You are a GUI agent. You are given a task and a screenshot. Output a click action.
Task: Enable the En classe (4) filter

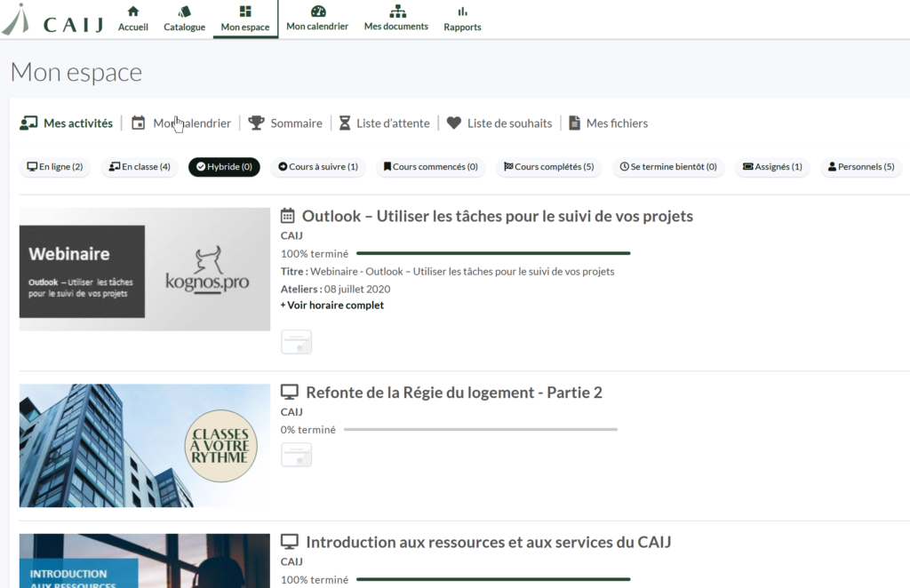140,167
